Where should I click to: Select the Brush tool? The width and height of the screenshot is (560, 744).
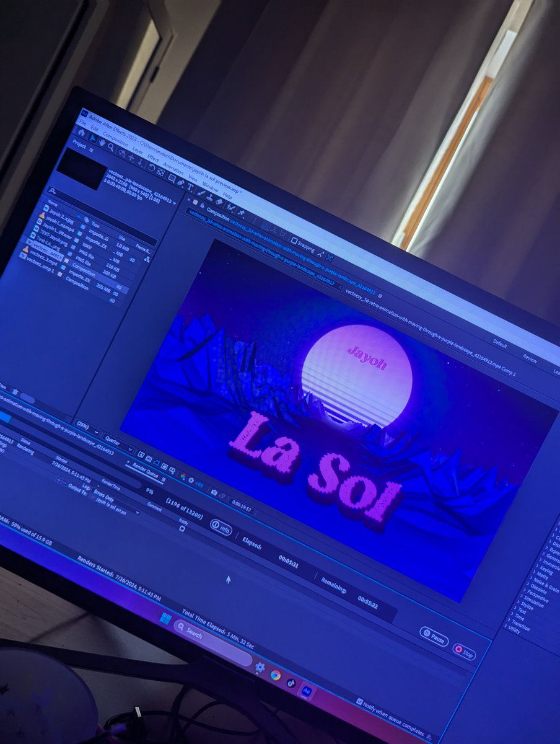201,193
